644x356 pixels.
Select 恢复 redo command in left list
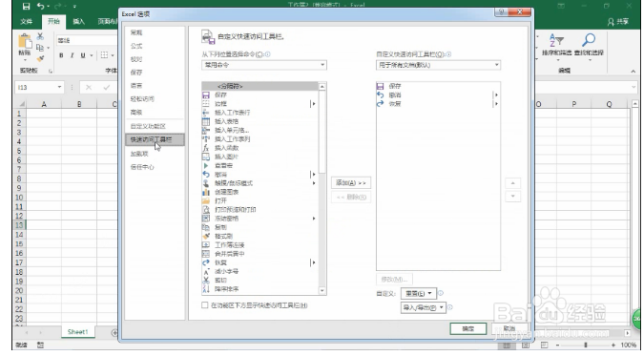click(260, 263)
